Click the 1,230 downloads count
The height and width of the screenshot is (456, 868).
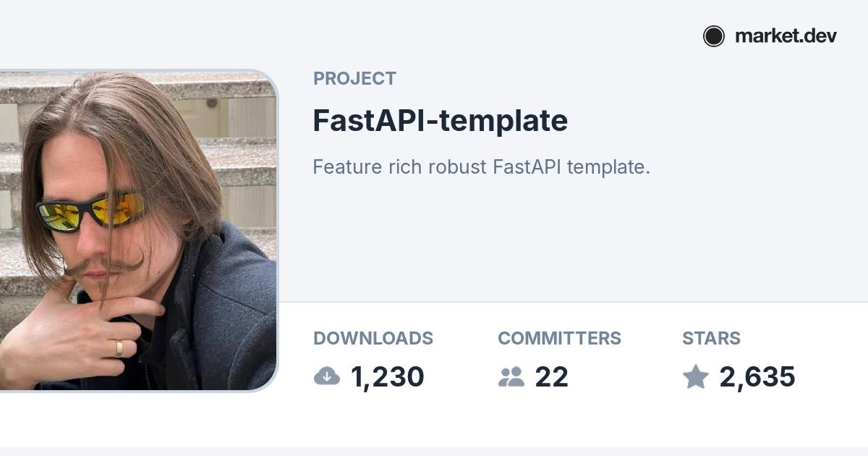(x=387, y=377)
